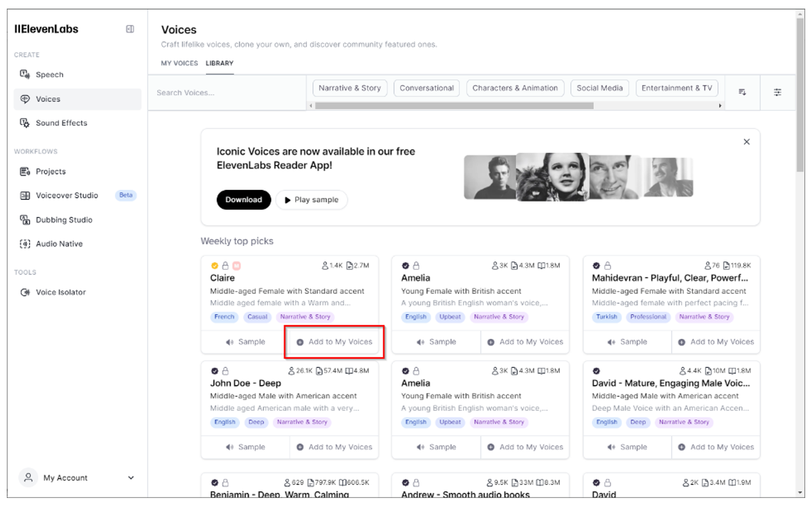Filter by Entertainment & TV category
The width and height of the screenshot is (812, 506).
click(x=676, y=88)
